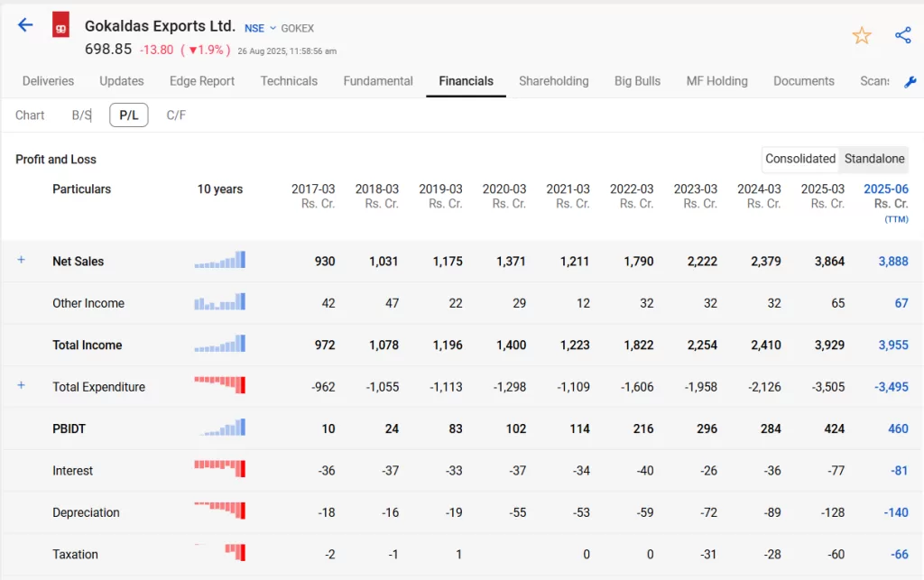Open the Deliveries tab
Viewport: 924px width, 580px height.
pyautogui.click(x=49, y=81)
